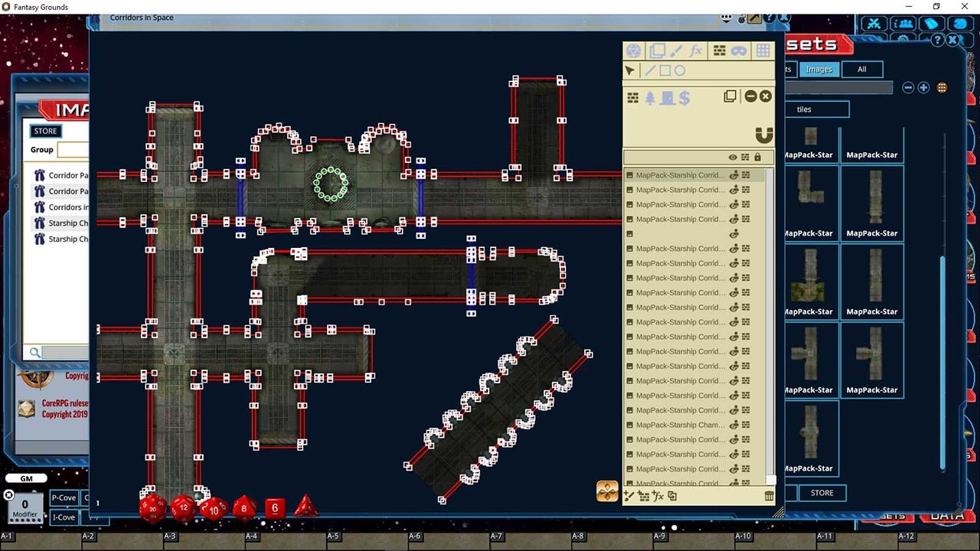
Task: Select the circle drawing tool
Action: (x=680, y=70)
